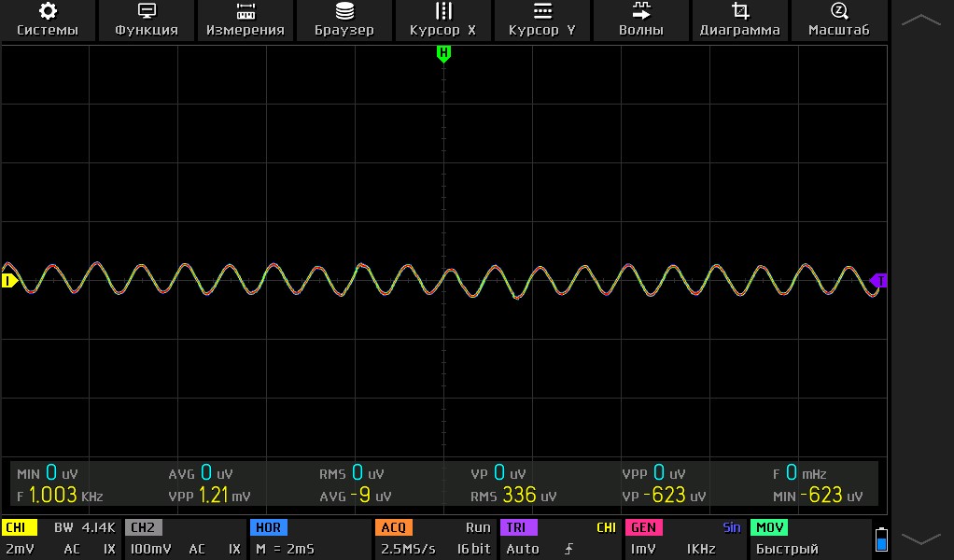Expand the side panel down chevron
The width and height of the screenshot is (954, 560).
[x=921, y=539]
